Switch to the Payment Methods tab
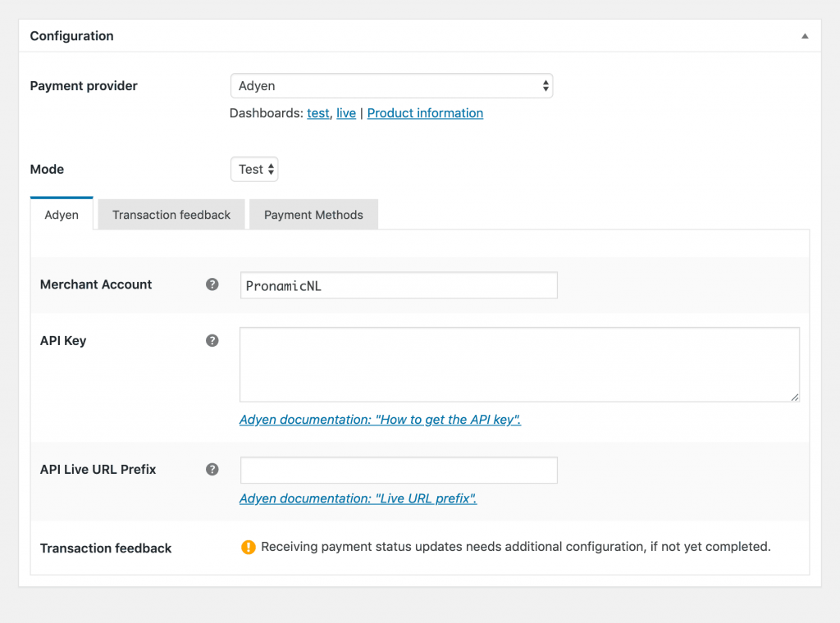 click(x=313, y=215)
